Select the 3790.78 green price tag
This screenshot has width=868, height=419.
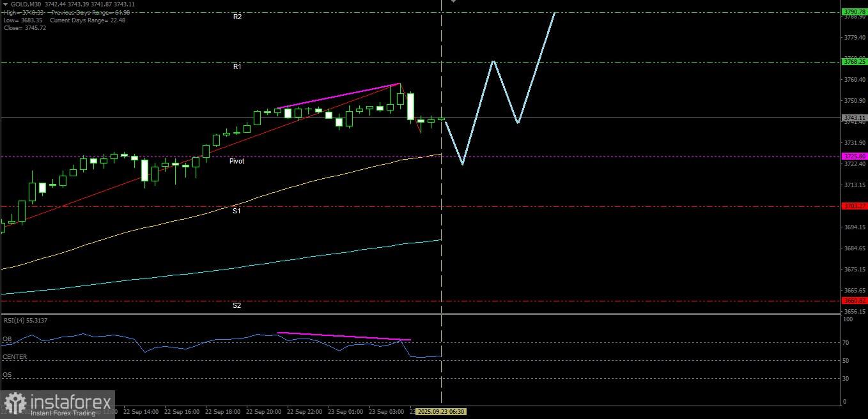tap(855, 11)
